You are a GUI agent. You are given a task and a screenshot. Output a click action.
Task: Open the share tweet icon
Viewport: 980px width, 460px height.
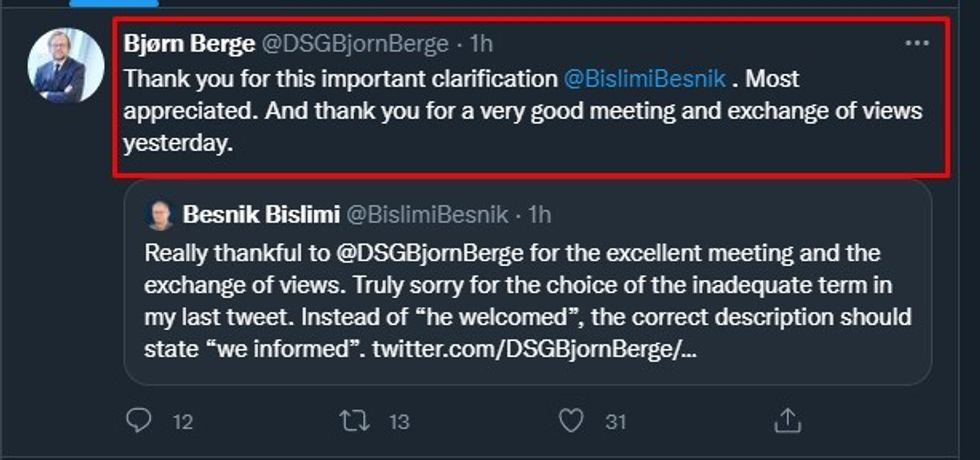tap(787, 421)
